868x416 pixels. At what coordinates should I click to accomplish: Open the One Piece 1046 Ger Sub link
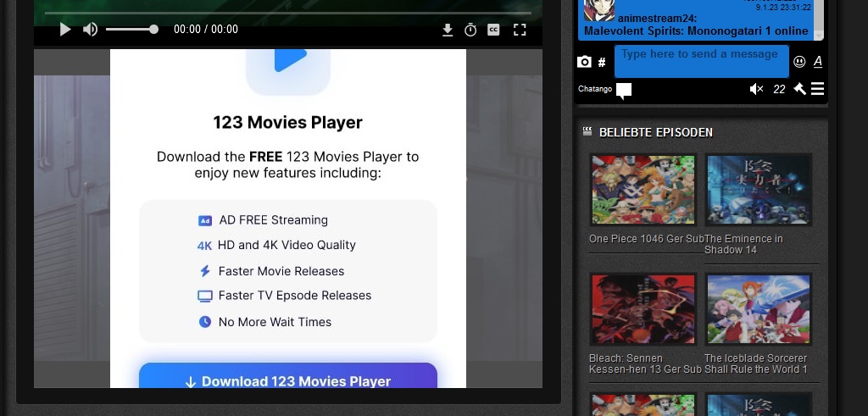pos(647,239)
